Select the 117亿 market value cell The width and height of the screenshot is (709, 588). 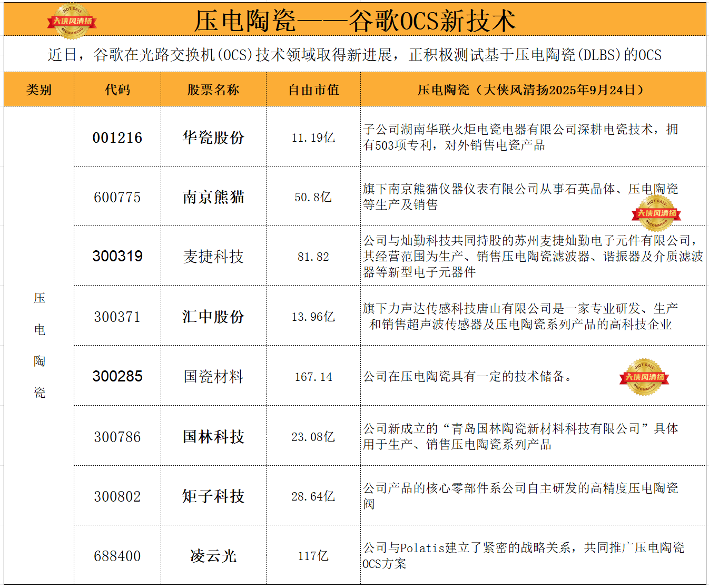[x=313, y=556]
